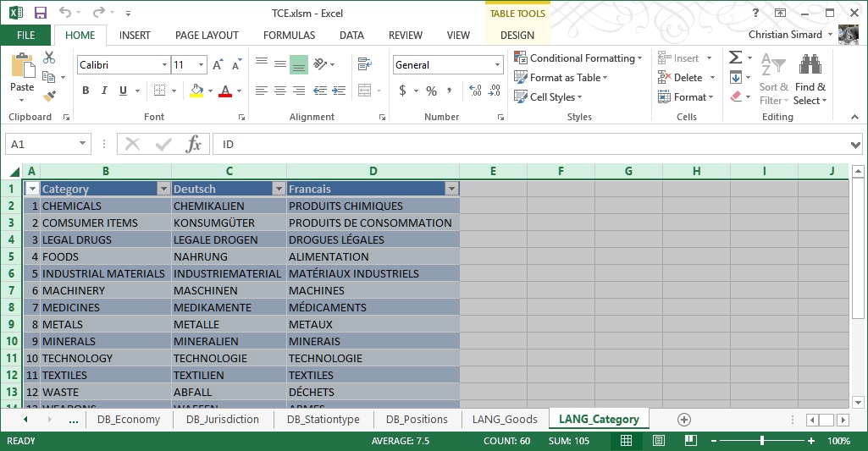
Task: Open the Deutsch column filter dropdown
Action: click(x=279, y=190)
